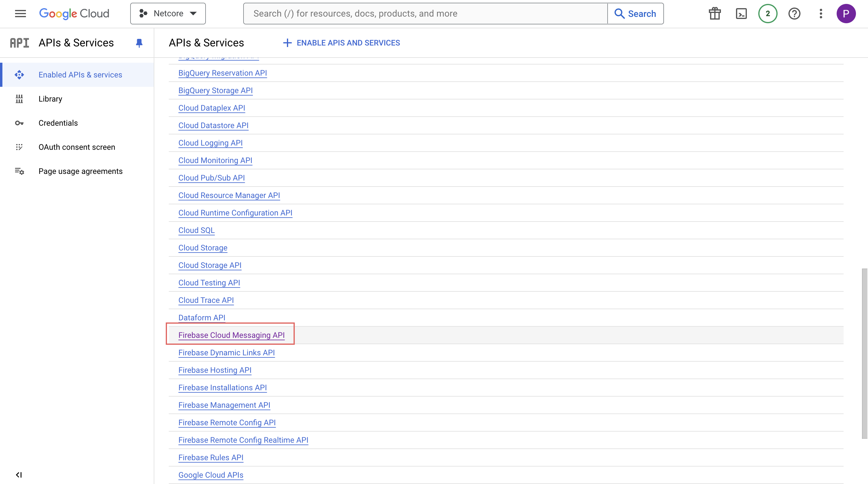
Task: Open Firebase Cloud Messaging API link
Action: (231, 335)
